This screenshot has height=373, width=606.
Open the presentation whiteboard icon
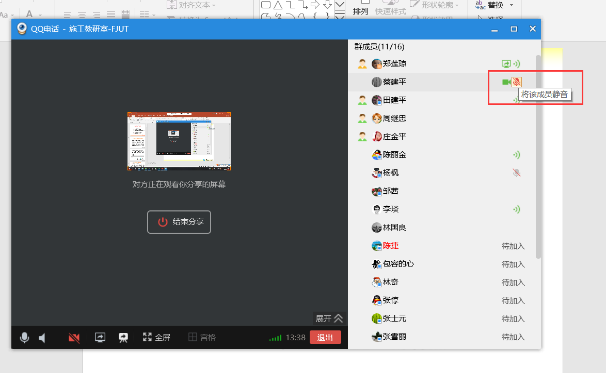tap(123, 337)
